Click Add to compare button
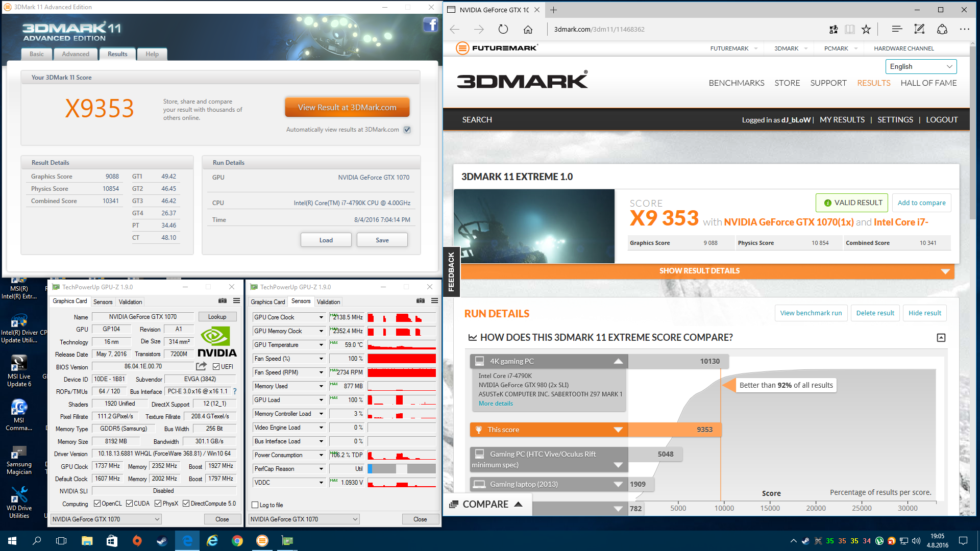The height and width of the screenshot is (551, 980). tap(921, 203)
